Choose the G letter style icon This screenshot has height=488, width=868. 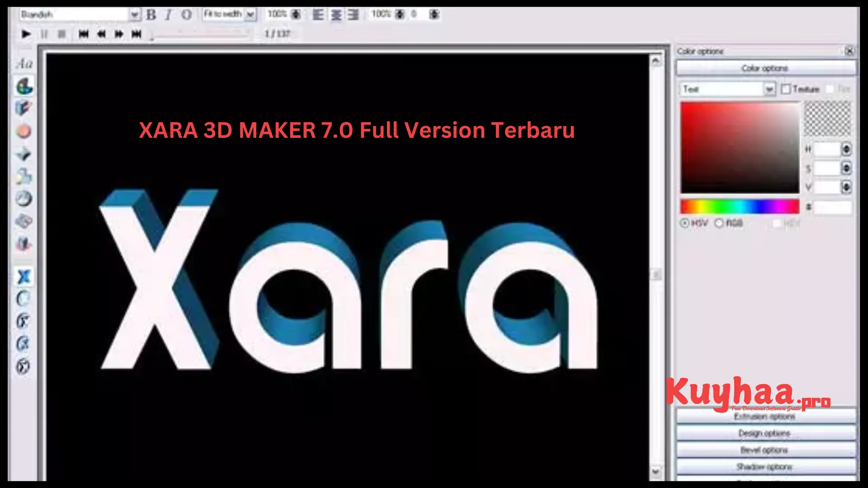coord(24,343)
